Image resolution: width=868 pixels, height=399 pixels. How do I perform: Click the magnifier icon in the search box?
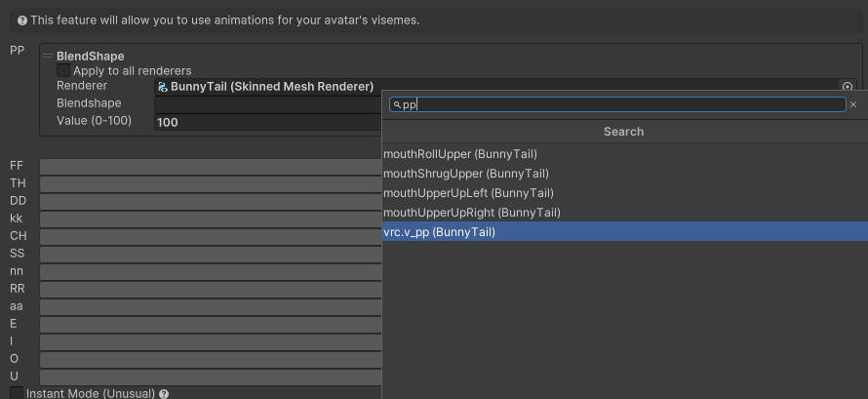pos(396,104)
